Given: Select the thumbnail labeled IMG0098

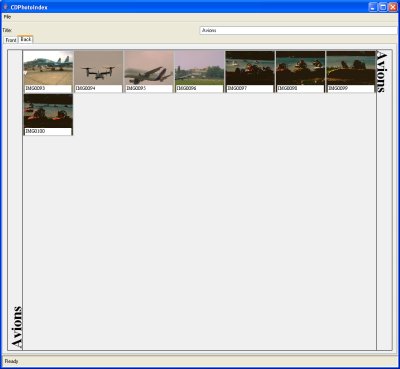Looking at the screenshot, I should click(x=300, y=68).
